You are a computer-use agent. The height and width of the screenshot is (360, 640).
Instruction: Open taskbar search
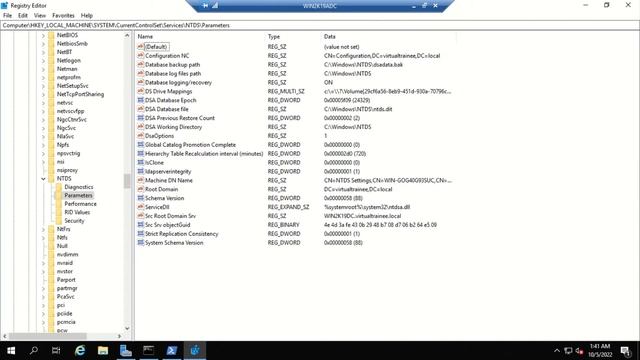pyautogui.click(x=34, y=351)
